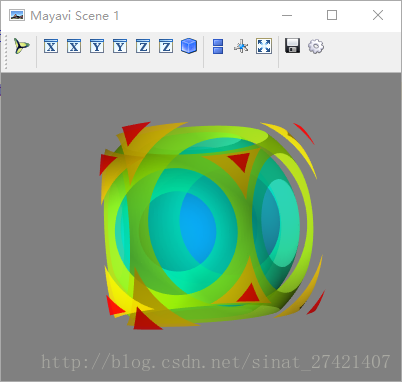Click the Y view icon adjacent to Z icons
This screenshot has width=402, height=382.
(120, 46)
